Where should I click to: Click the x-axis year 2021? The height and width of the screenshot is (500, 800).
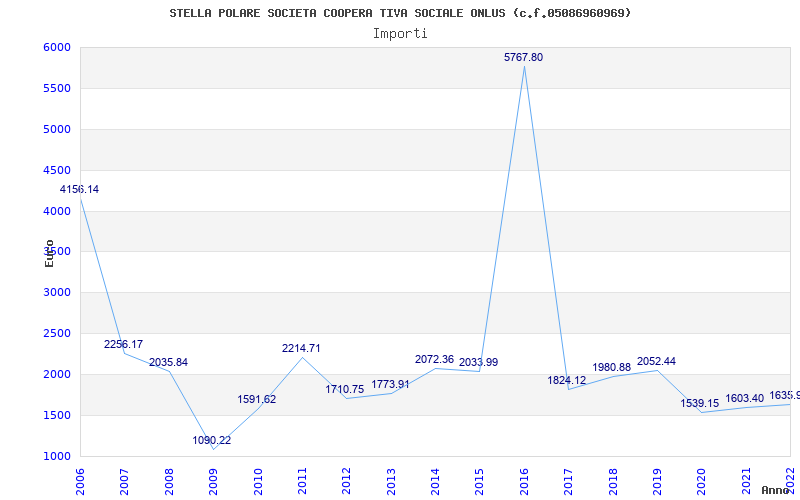745,482
